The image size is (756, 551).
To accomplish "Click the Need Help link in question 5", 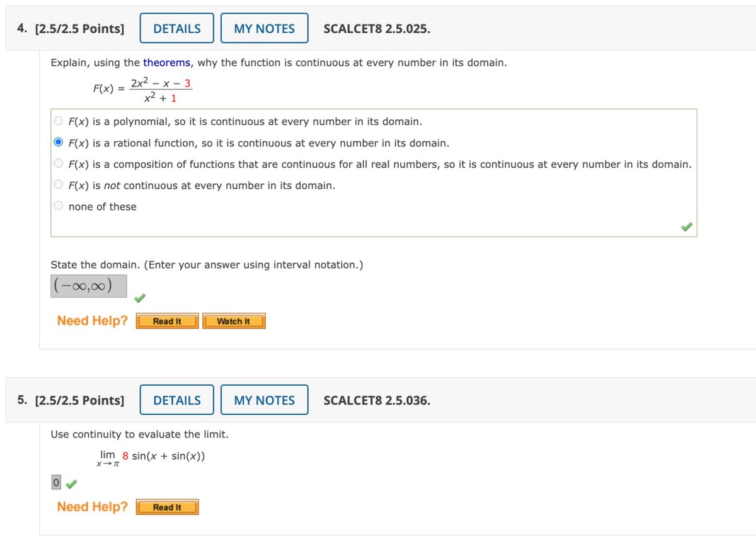I will [x=92, y=506].
